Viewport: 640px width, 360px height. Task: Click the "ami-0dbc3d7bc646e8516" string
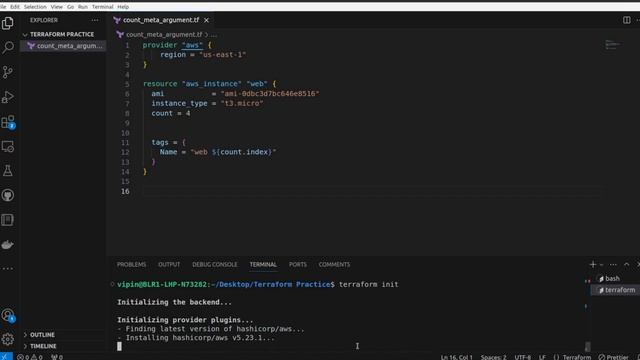(270, 93)
